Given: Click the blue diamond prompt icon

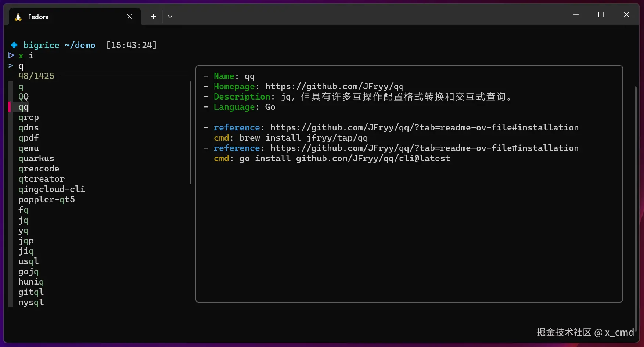Looking at the screenshot, I should tap(14, 45).
